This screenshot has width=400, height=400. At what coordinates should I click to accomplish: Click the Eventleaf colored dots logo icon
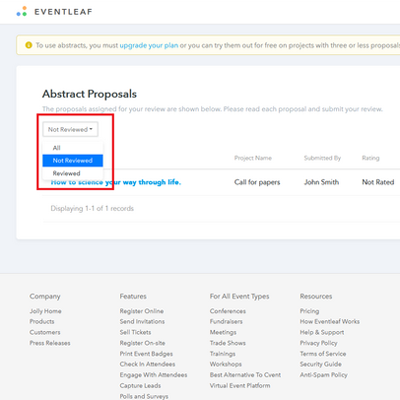[x=22, y=11]
